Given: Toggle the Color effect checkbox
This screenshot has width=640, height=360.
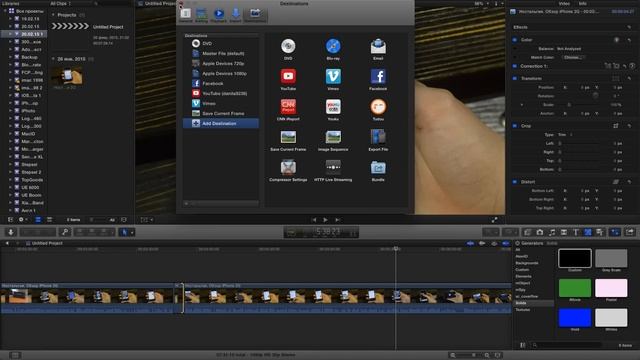Looking at the screenshot, I should (515, 40).
